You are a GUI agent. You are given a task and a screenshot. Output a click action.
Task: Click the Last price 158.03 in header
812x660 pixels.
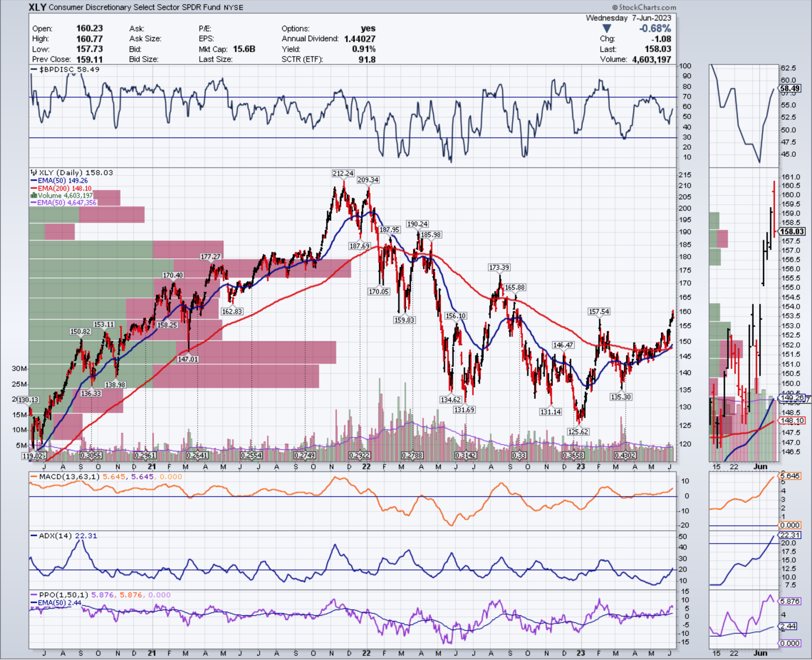[x=657, y=49]
